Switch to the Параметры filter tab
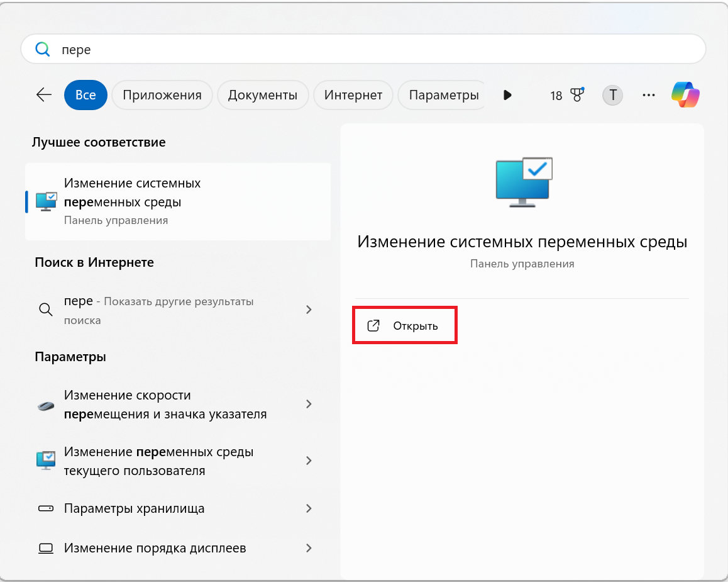The width and height of the screenshot is (728, 582). click(x=441, y=95)
